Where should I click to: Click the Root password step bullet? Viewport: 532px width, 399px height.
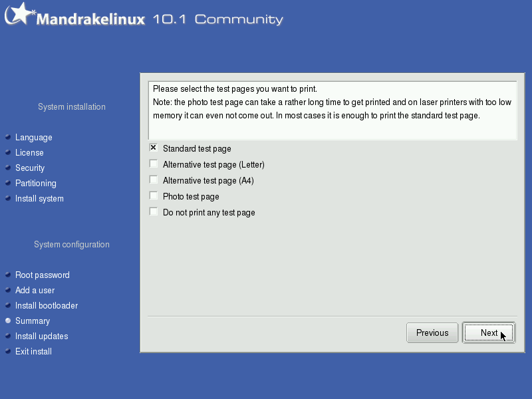8,275
